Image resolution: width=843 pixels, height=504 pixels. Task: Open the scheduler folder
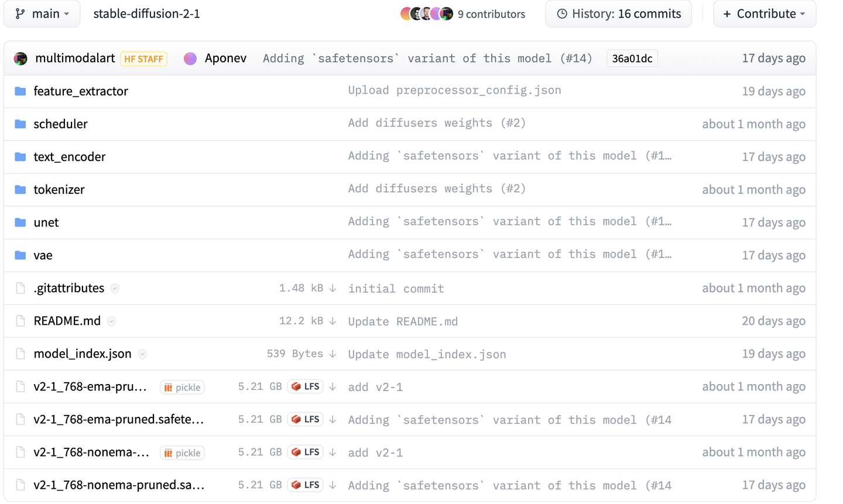click(x=60, y=124)
